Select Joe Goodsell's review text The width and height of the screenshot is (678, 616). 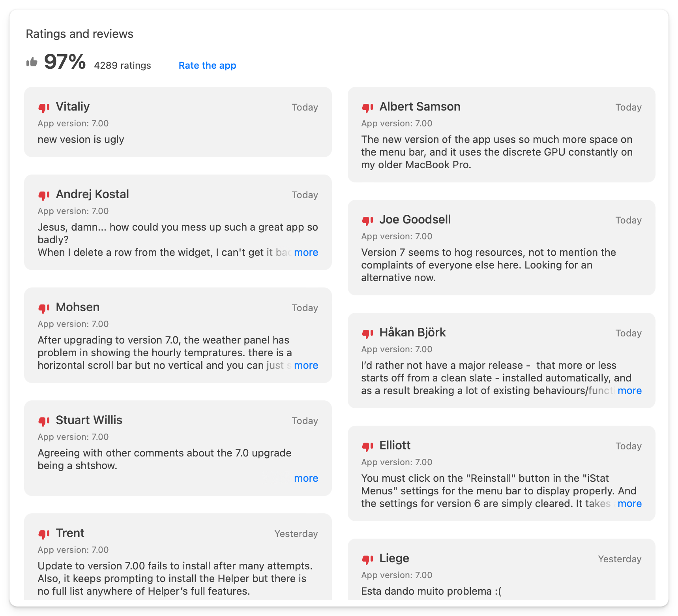[x=489, y=265]
